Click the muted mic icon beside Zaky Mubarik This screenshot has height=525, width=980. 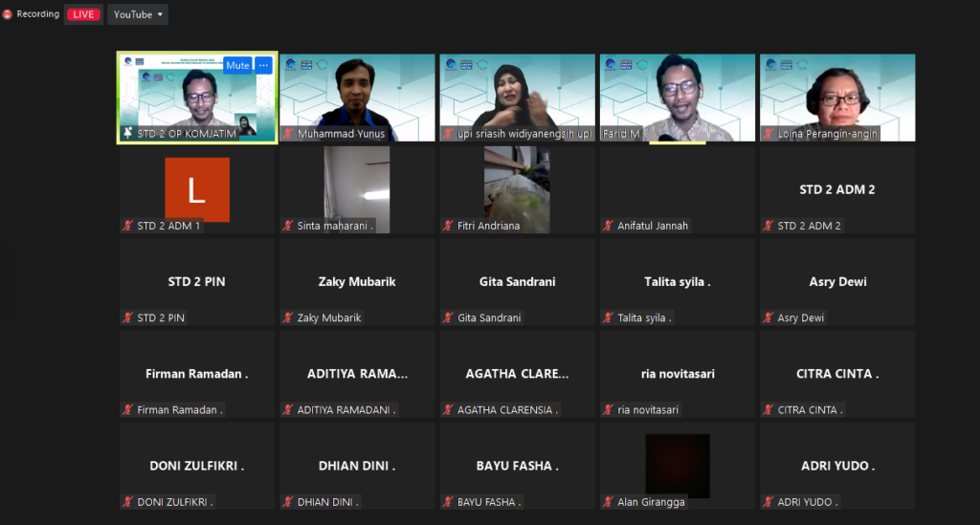coord(288,317)
